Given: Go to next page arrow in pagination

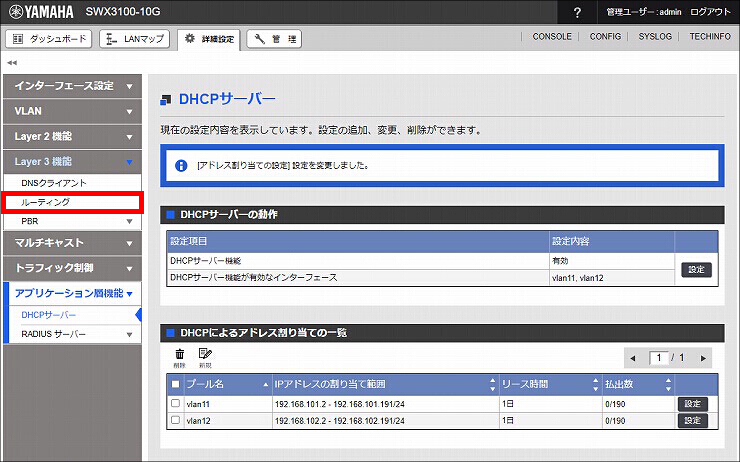Looking at the screenshot, I should [703, 358].
